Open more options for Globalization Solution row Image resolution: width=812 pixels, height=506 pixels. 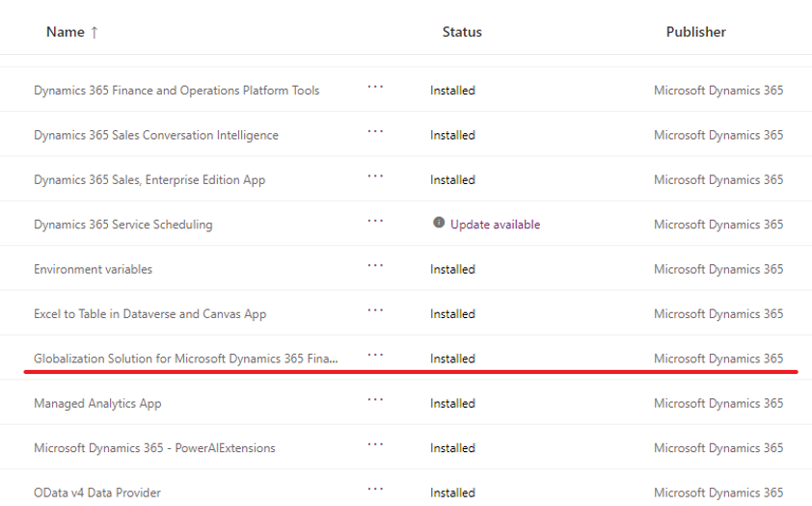pyautogui.click(x=375, y=355)
